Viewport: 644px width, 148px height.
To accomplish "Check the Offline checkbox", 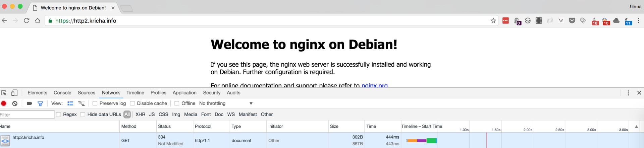I will 177,103.
